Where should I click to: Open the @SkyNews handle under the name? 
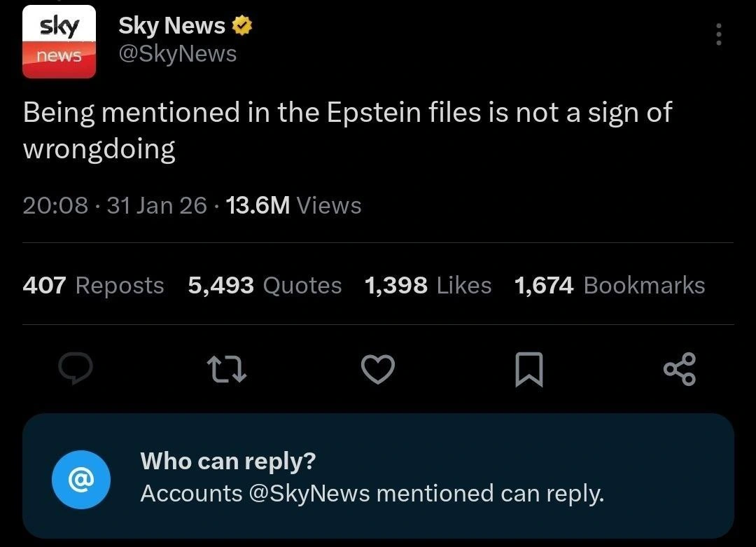point(178,54)
